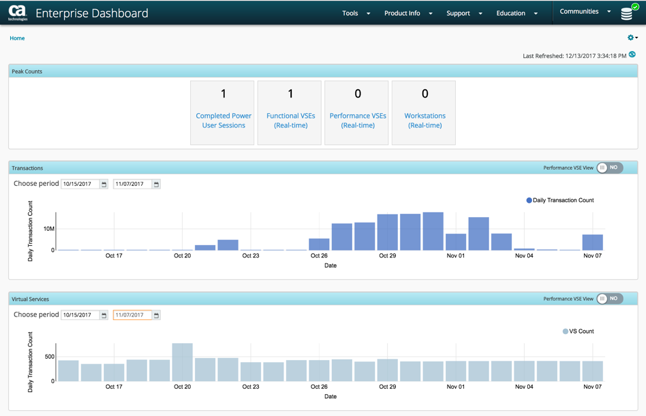The image size is (646, 416).
Task: Go to the Home breadcrumb link
Action: (x=17, y=38)
